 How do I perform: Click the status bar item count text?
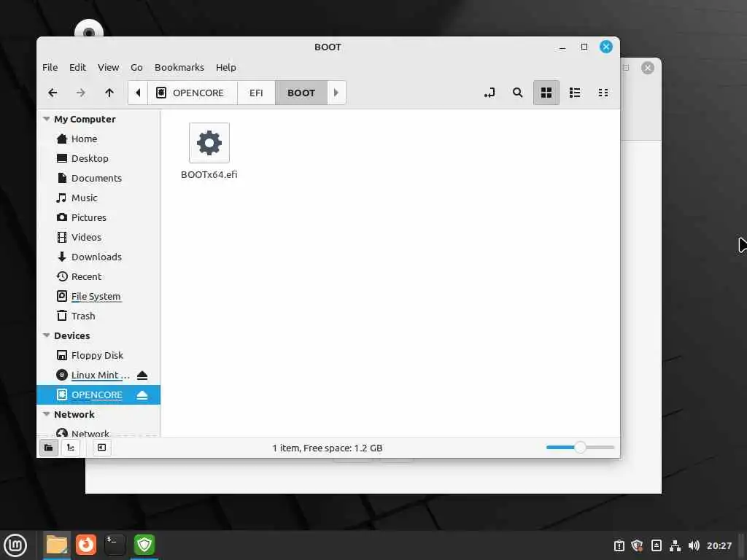coord(328,448)
